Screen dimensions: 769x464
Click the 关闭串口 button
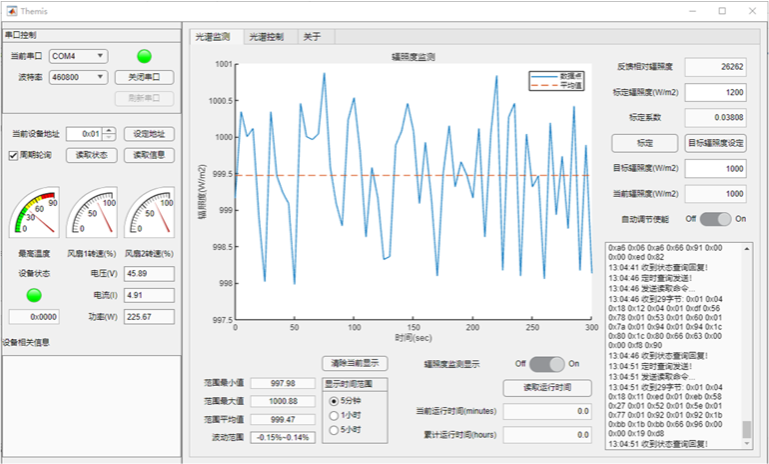(144, 77)
